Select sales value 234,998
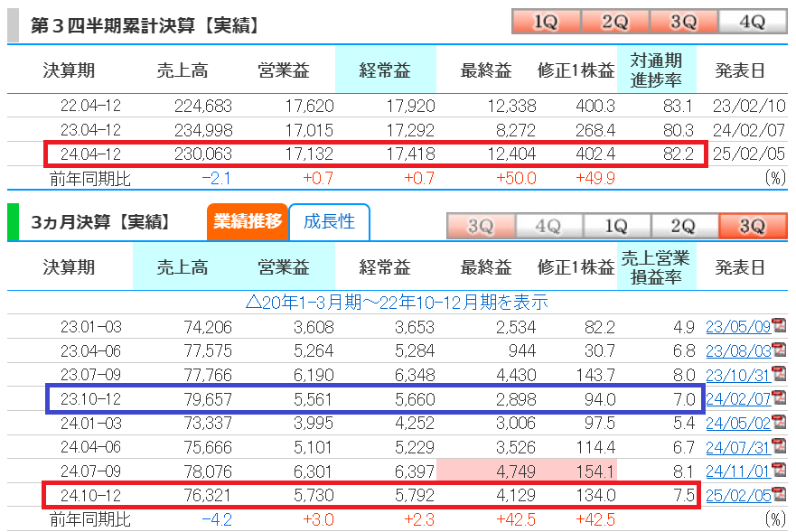This screenshot has height=532, width=796. tap(203, 130)
